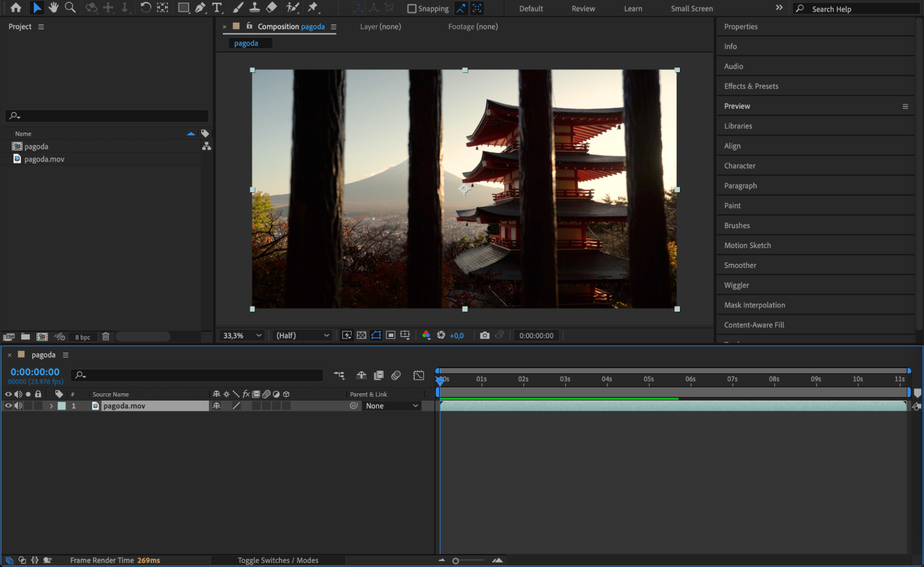
Task: Open the resolution (Half) dropdown
Action: click(x=303, y=335)
